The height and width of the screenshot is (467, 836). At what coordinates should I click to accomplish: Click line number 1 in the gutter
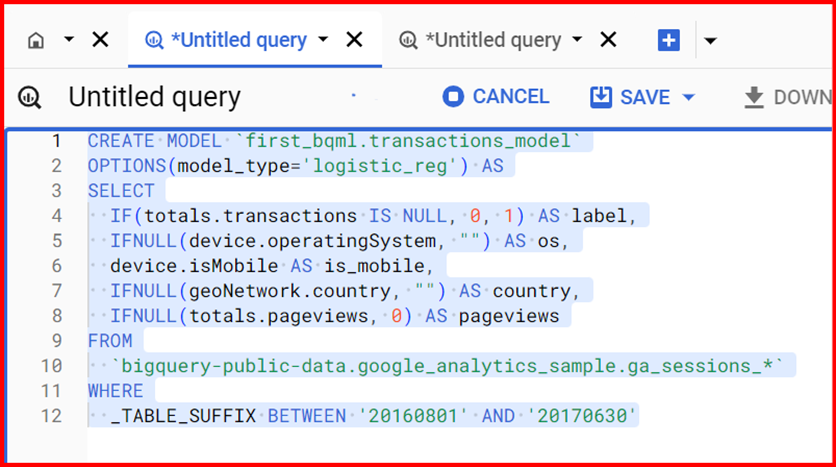[57, 141]
